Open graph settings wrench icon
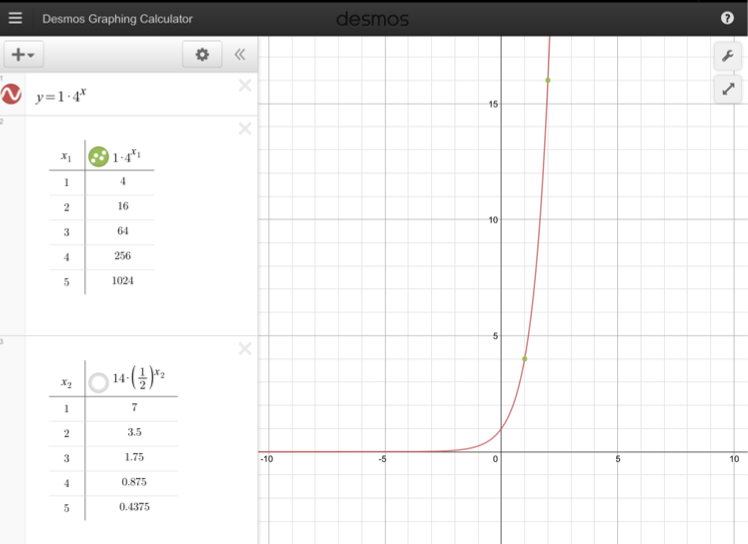Image resolution: width=748 pixels, height=544 pixels. [727, 56]
